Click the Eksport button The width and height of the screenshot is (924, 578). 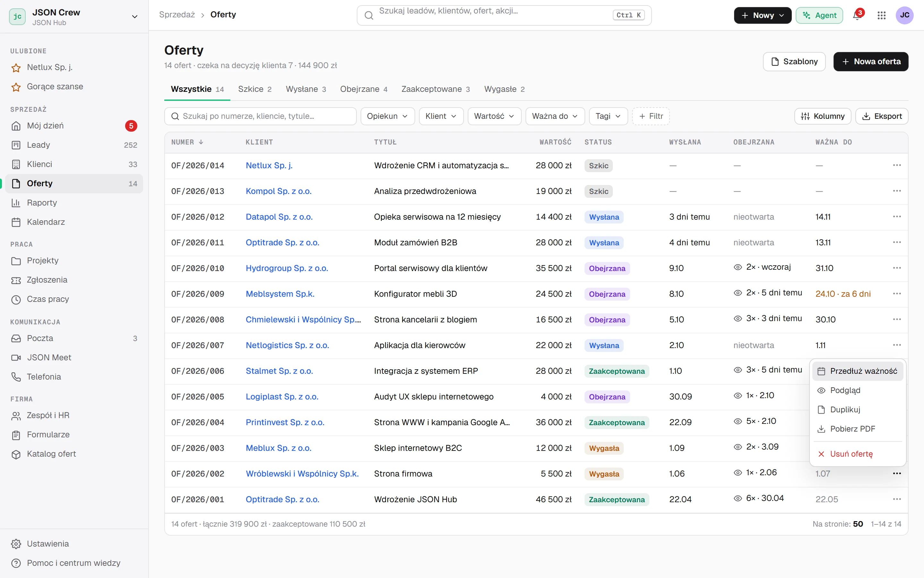tap(882, 116)
